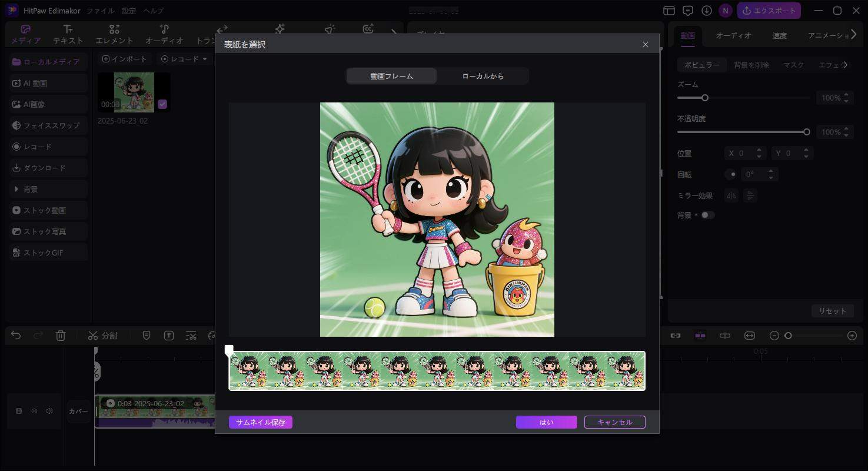Click the horizontal mirror icon in ミラー効果
The width and height of the screenshot is (868, 471).
731,195
